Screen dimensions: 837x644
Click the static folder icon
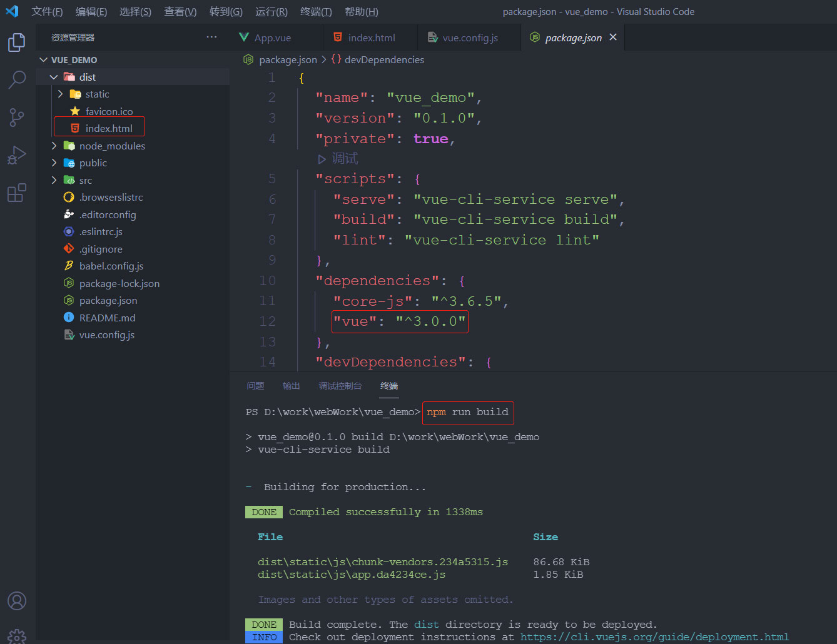(75, 94)
